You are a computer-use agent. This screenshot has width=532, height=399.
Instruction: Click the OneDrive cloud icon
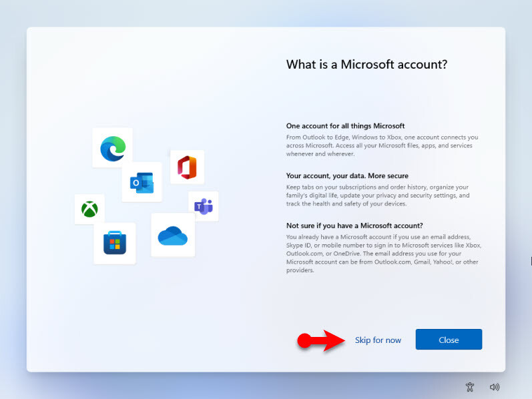(x=173, y=235)
